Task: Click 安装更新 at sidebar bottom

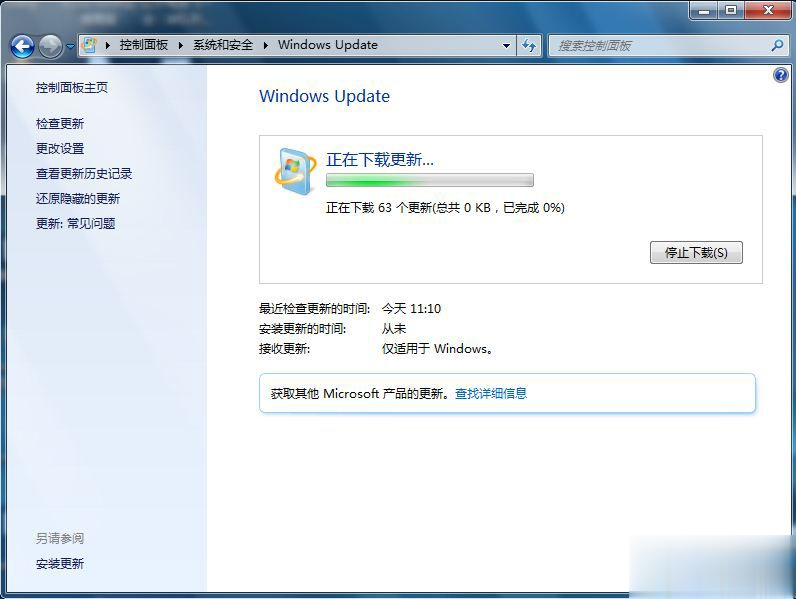Action: coord(60,563)
